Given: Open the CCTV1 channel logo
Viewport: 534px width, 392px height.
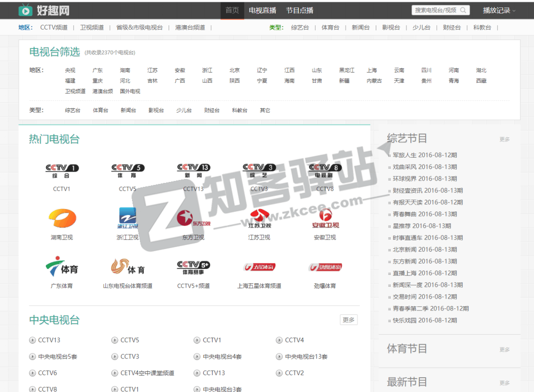Looking at the screenshot, I should pos(62,171).
